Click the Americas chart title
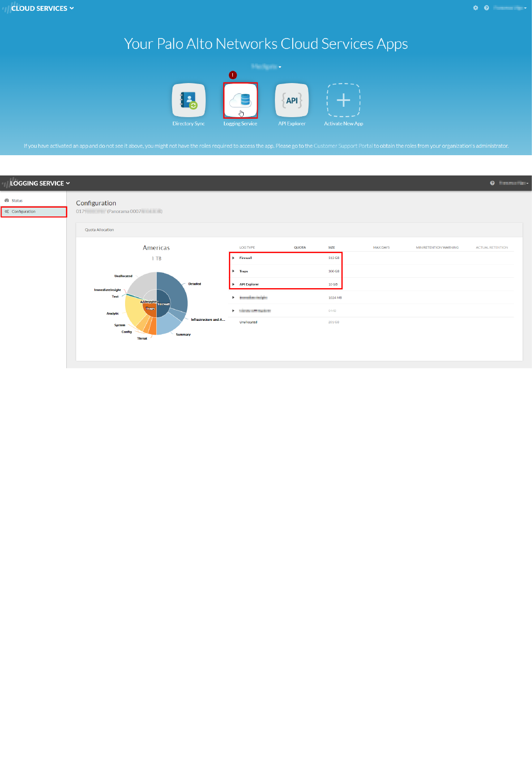The height and width of the screenshot is (776, 532). pos(156,248)
